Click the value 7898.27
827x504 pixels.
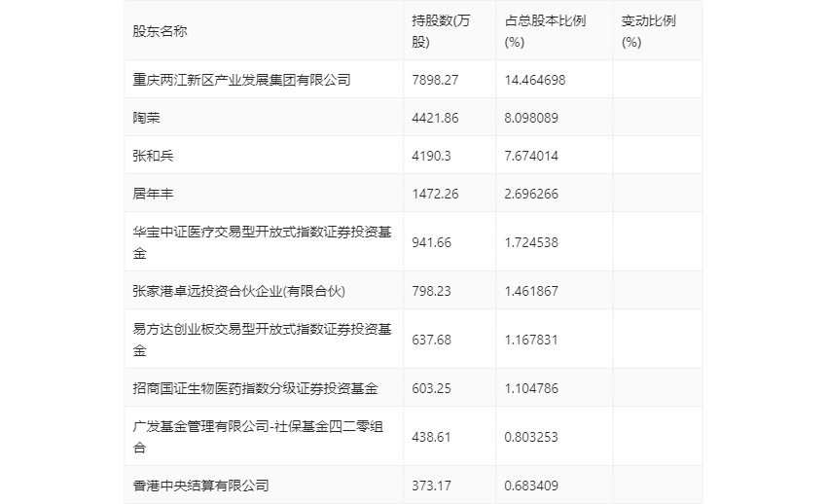(435, 80)
